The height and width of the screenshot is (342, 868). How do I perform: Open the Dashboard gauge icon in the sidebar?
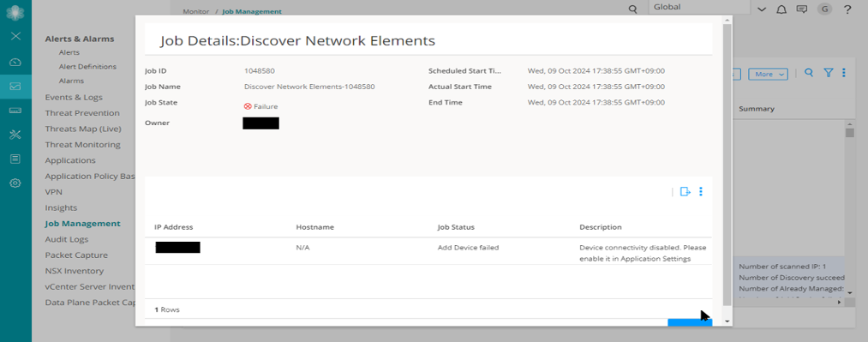pyautogui.click(x=15, y=62)
